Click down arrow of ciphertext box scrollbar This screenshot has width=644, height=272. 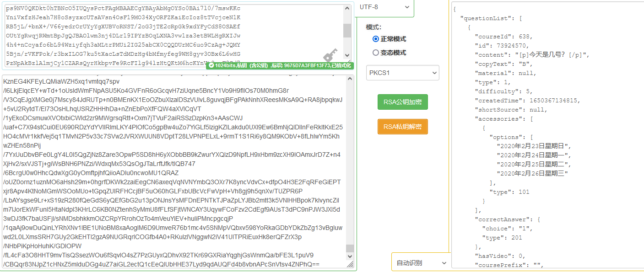coord(350,256)
